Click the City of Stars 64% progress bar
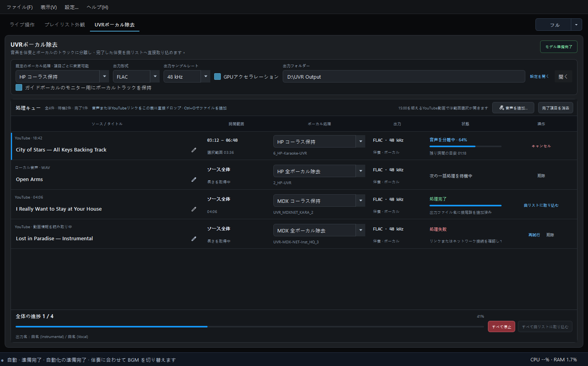The image size is (588, 366). coord(465,146)
